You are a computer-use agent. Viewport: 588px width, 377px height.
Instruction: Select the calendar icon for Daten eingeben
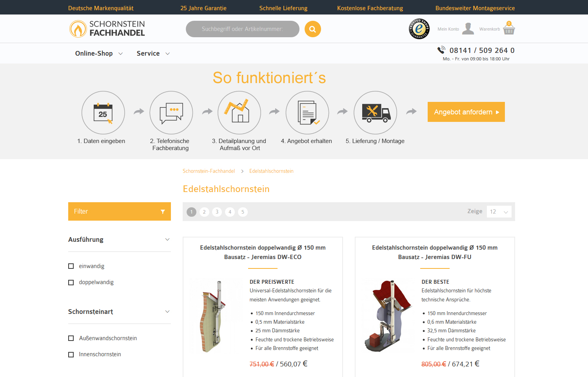[103, 112]
